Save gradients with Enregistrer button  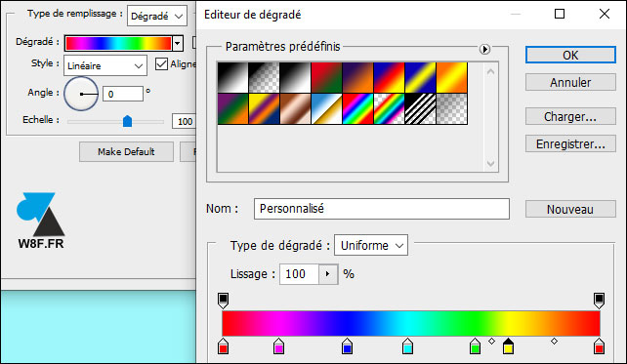[x=570, y=143]
